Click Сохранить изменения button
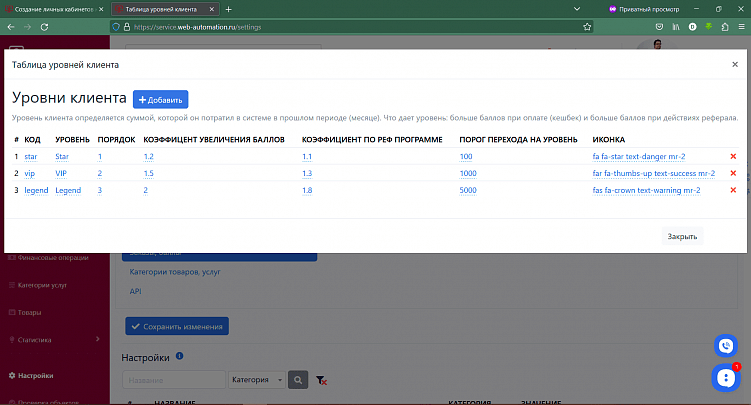 click(177, 326)
